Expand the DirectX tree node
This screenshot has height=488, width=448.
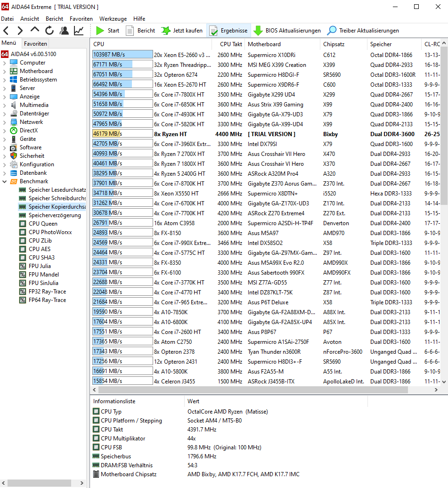(4, 131)
